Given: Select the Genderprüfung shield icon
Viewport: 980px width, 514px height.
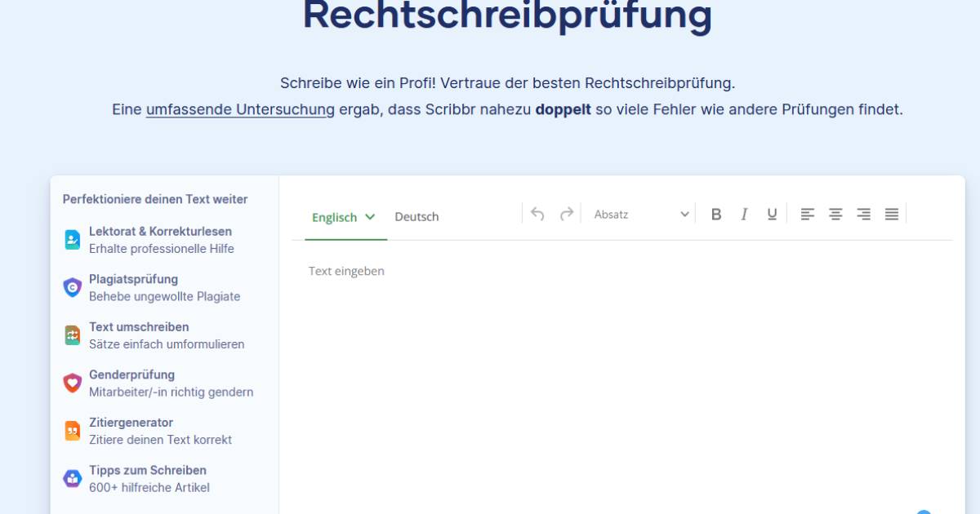Looking at the screenshot, I should click(x=74, y=383).
